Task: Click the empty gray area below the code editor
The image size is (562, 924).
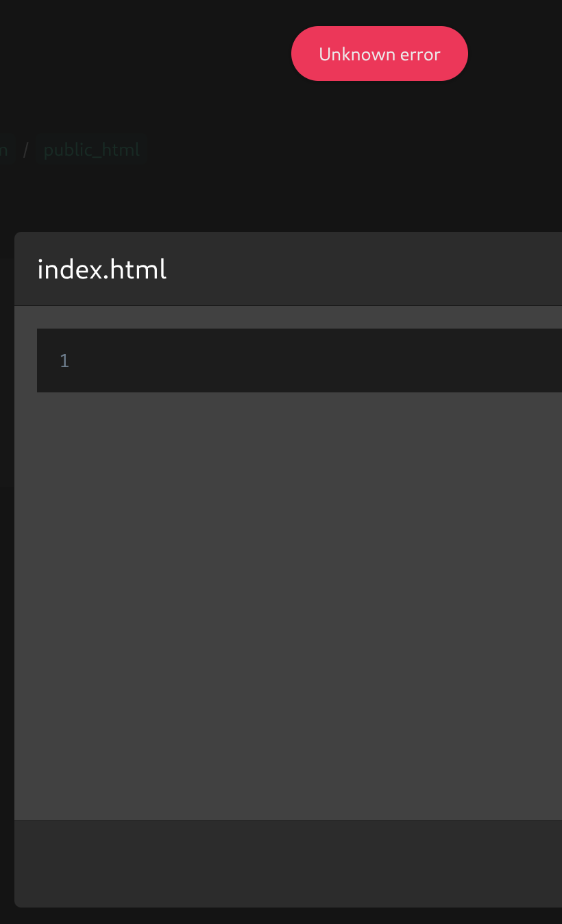Action: point(288,604)
